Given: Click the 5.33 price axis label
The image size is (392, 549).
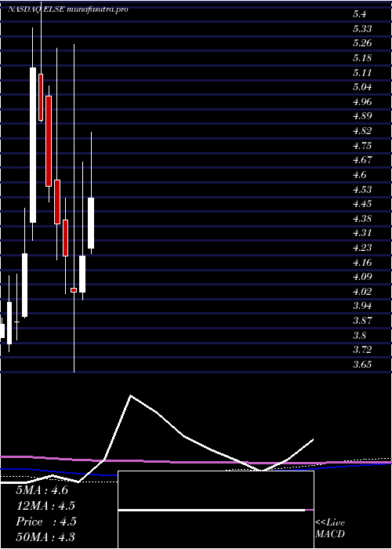Looking at the screenshot, I should point(362,29).
